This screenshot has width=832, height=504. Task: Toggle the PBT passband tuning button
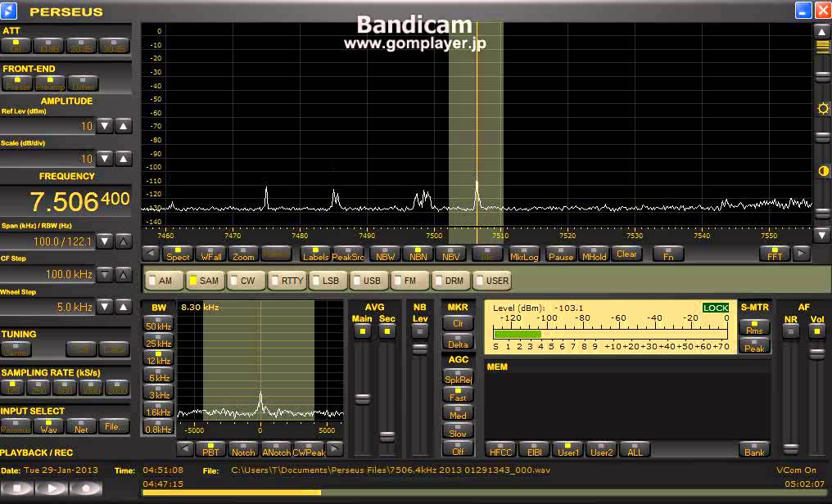point(210,449)
